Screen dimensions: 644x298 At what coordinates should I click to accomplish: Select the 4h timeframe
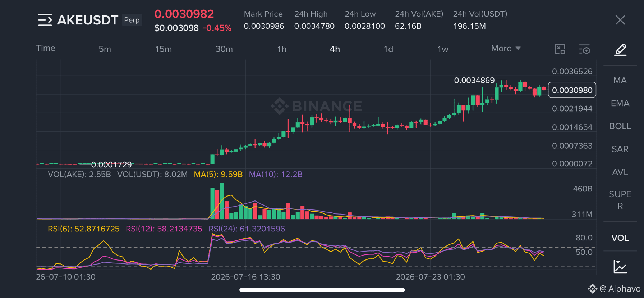tap(335, 49)
